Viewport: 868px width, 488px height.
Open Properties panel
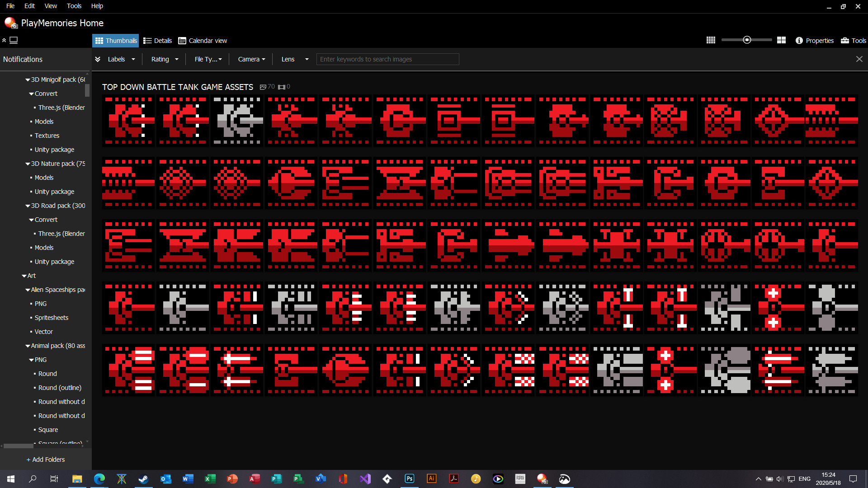(815, 40)
